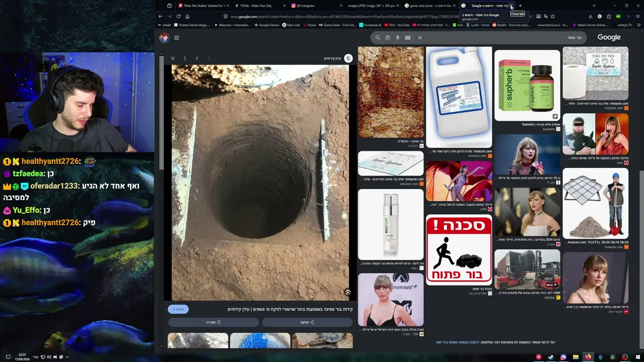Open the taskbar notification center icon
This screenshot has width=644, height=362.
click(x=8, y=357)
